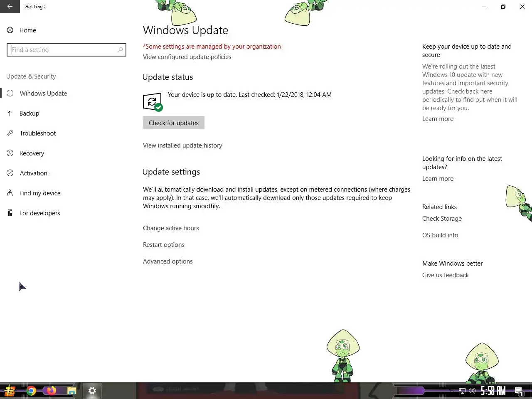The width and height of the screenshot is (532, 399).
Task: Switch to the Activation page
Action: pyautogui.click(x=34, y=173)
